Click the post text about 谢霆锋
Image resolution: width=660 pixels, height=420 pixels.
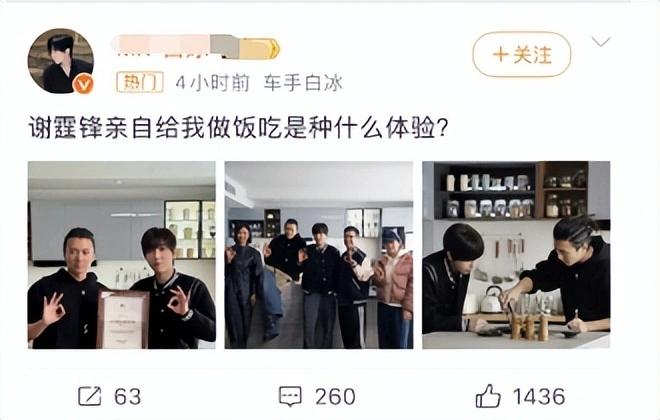tap(237, 128)
